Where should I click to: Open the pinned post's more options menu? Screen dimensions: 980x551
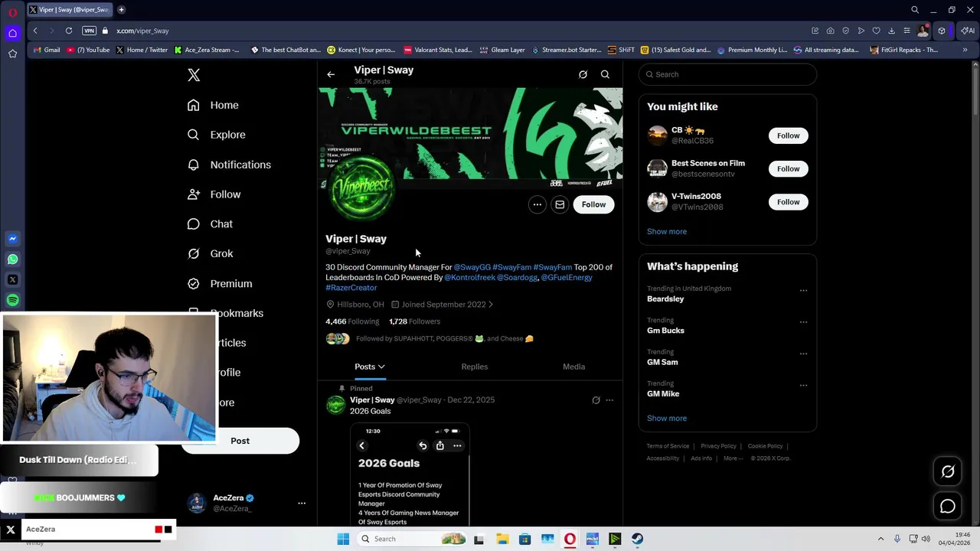point(609,400)
